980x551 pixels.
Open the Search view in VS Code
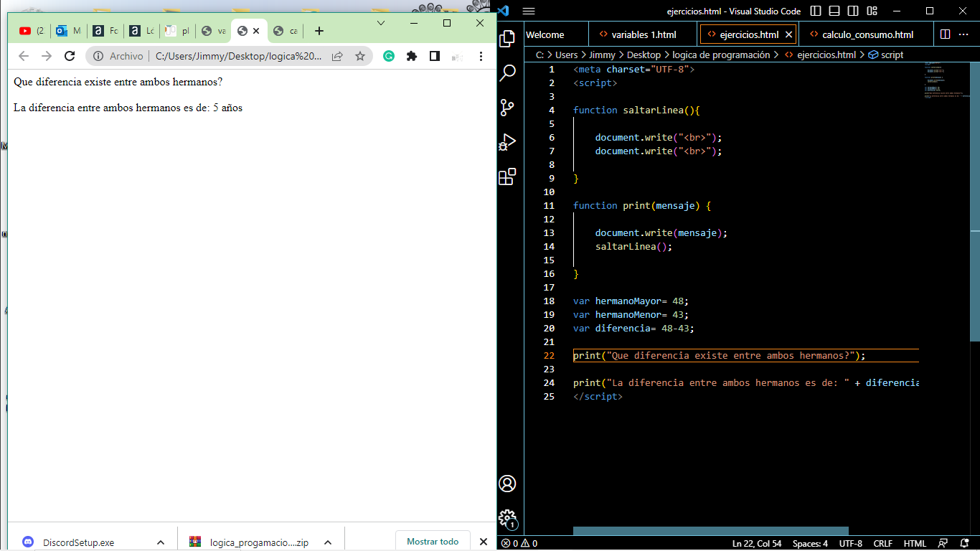(507, 72)
